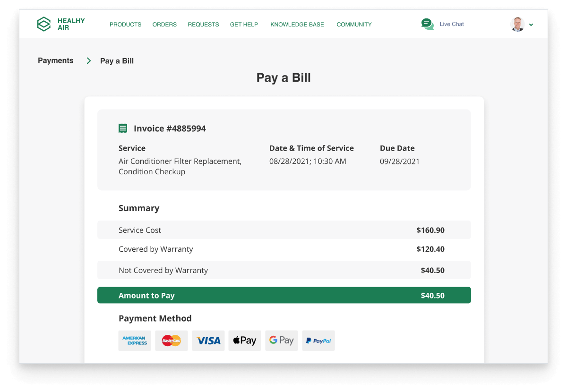Click the Healthy Air hexagon logo
Viewport: 567px width, 392px height.
pos(44,24)
